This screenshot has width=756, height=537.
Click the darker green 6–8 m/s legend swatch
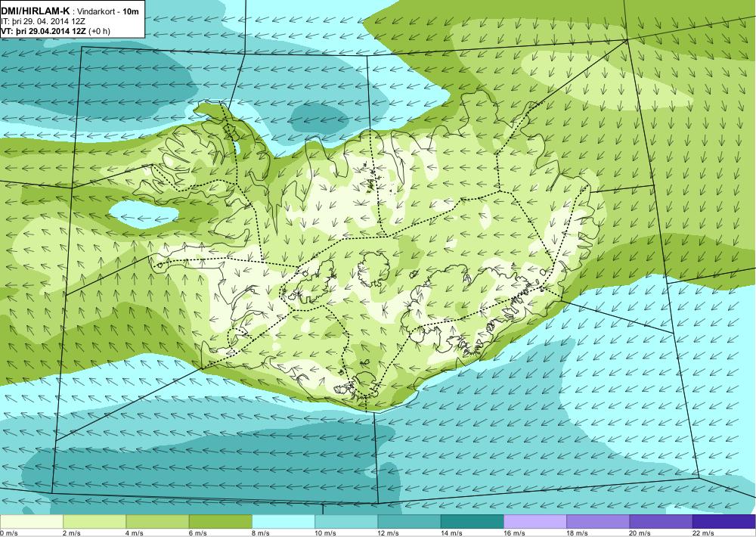(220, 522)
